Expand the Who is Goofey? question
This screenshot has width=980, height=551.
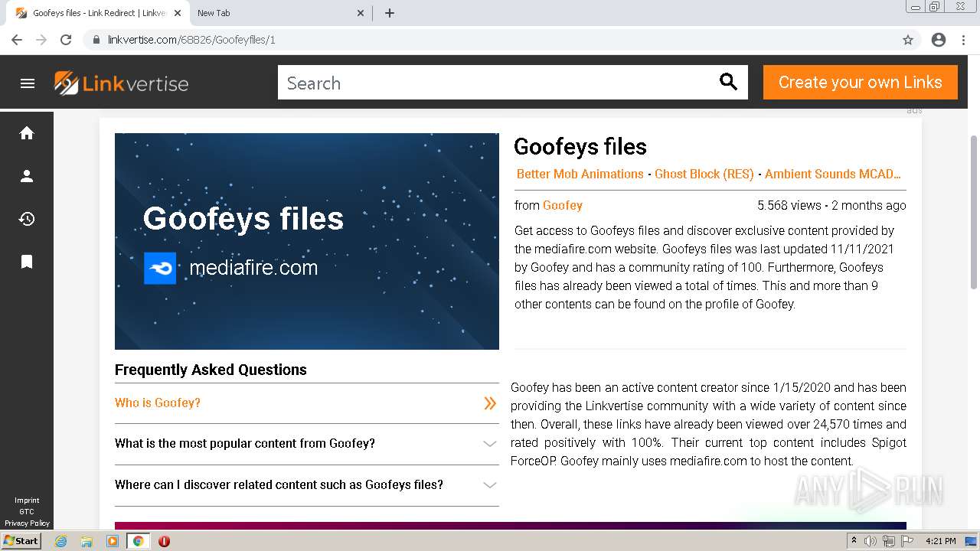306,403
